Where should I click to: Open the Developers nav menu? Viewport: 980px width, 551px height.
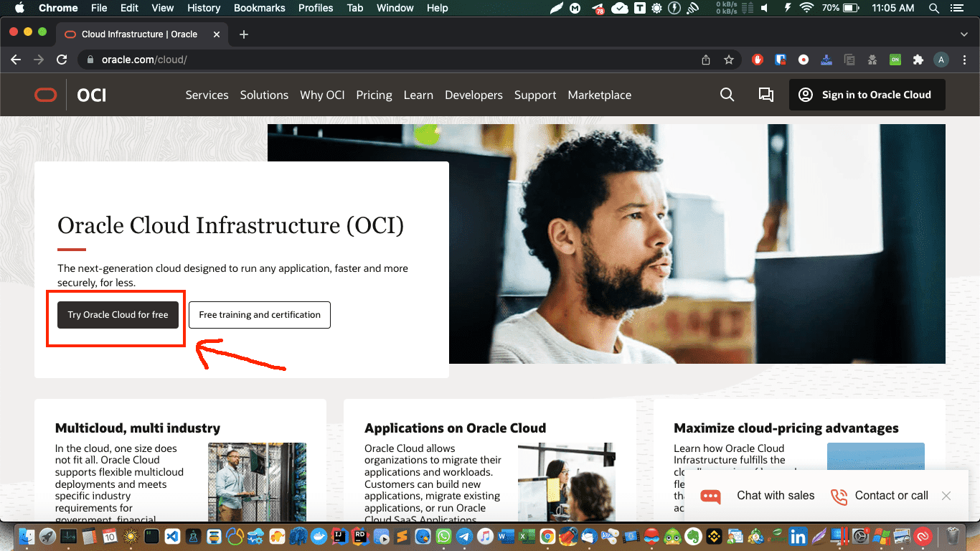473,95
